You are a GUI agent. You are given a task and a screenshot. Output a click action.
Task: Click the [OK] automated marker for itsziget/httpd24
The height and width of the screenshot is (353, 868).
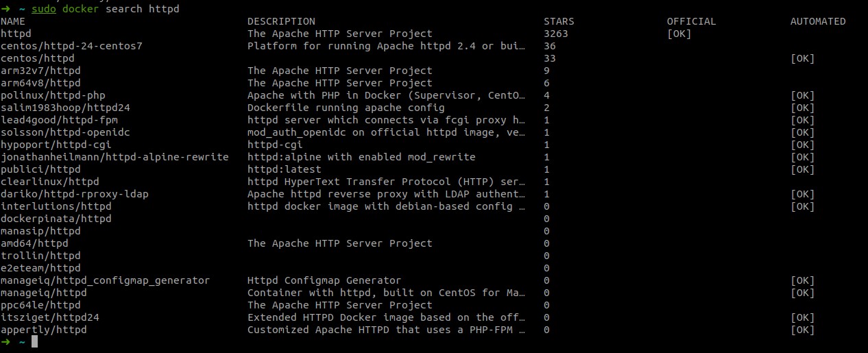(802, 317)
